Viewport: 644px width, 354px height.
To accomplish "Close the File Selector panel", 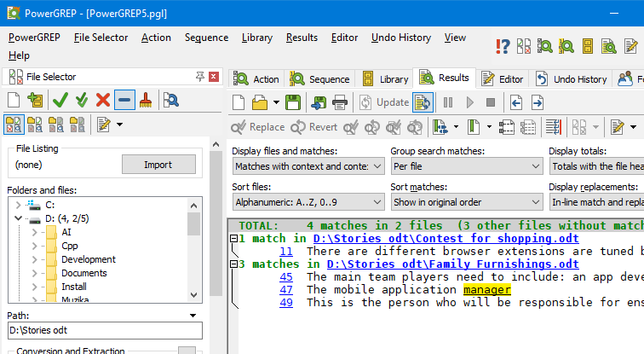I will pyautogui.click(x=214, y=77).
